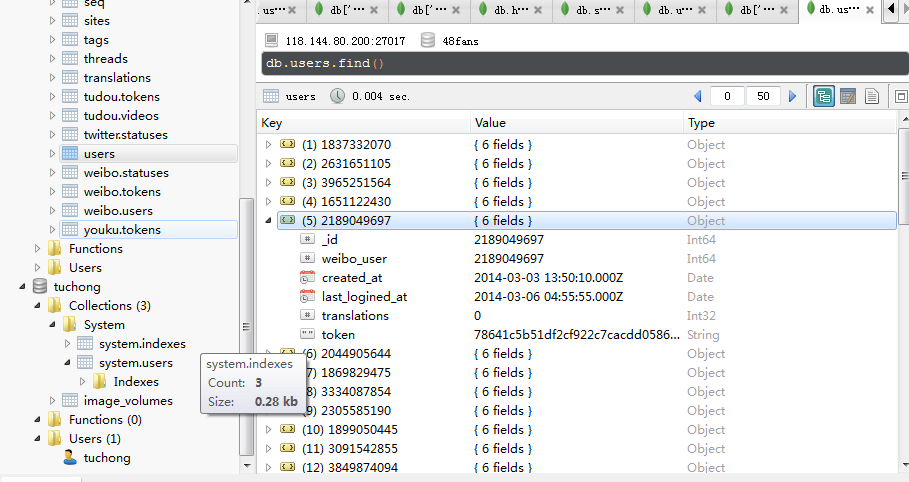Collapse the System folder
The image size is (909, 482).
coord(52,324)
